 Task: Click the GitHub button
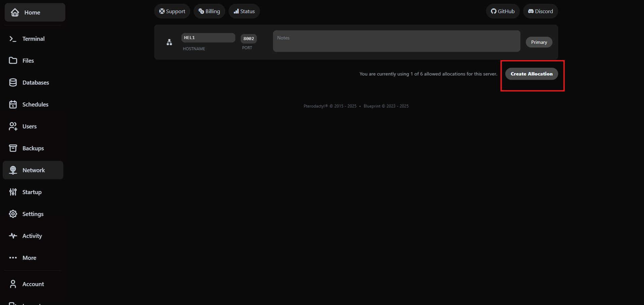click(503, 11)
